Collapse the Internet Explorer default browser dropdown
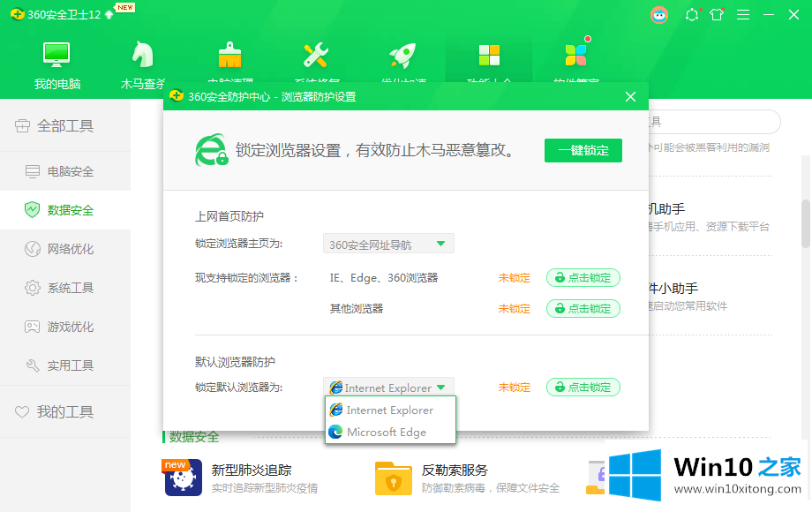812x512 pixels. (388, 388)
